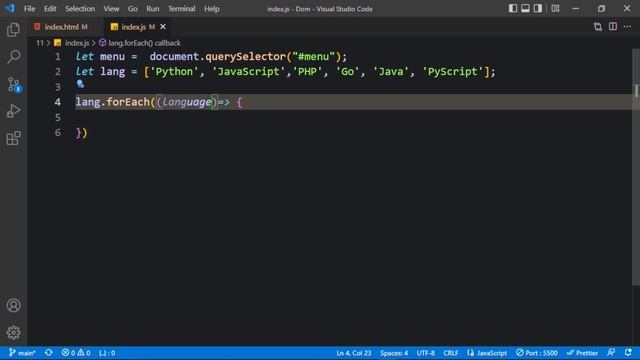This screenshot has width=640, height=360.
Task: Click the Prettier status item
Action: (582, 353)
